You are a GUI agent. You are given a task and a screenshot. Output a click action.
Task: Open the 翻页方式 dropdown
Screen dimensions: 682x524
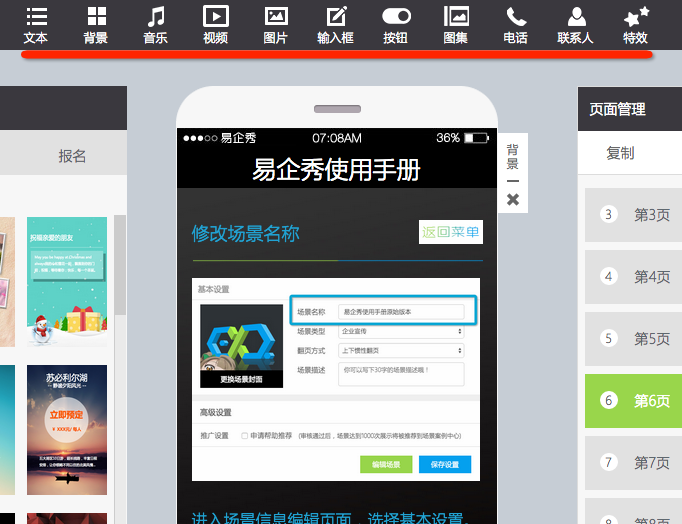[x=401, y=350]
